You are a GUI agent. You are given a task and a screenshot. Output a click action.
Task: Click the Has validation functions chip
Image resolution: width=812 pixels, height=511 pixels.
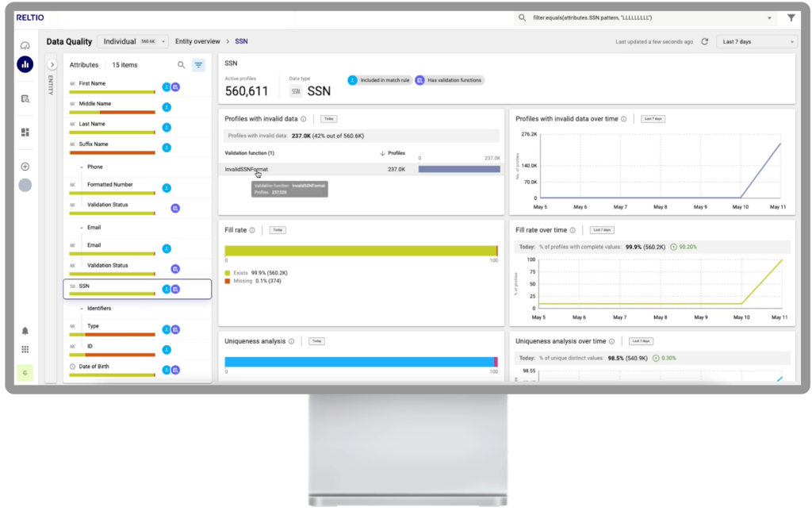pyautogui.click(x=449, y=80)
